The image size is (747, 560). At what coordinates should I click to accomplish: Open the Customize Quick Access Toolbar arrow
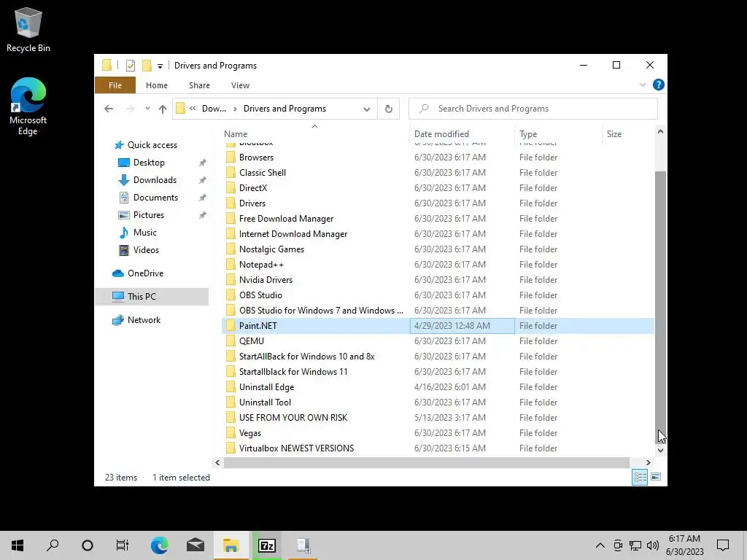160,66
